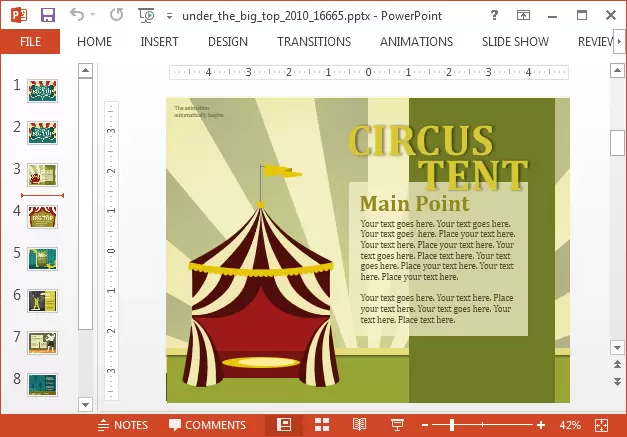Select slide 5 thumbnail
The image size is (627, 437).
pos(42,257)
